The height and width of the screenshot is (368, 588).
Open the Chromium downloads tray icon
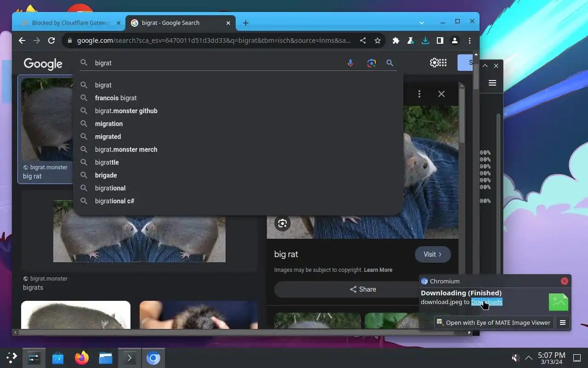pos(425,40)
